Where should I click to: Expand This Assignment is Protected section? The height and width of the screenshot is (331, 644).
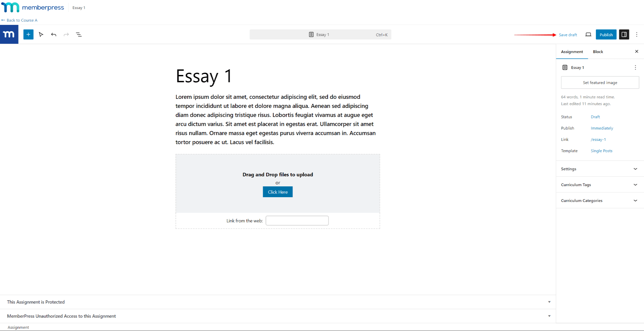549,302
